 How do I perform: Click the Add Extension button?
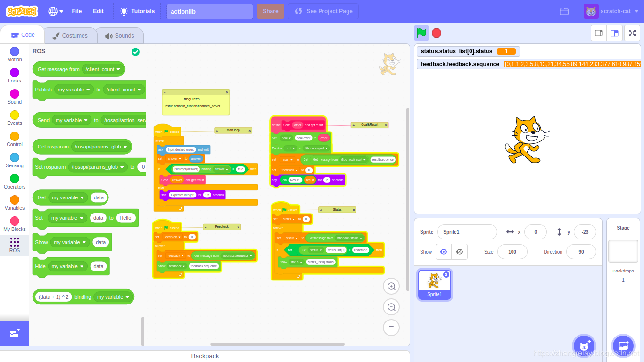(x=15, y=333)
